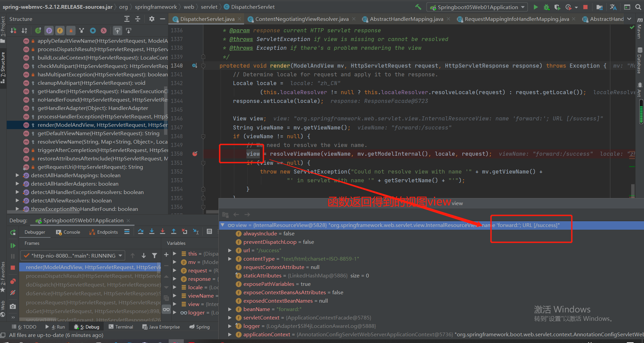Rerun the debug session icon
Viewport: 644px width, 343px height.
click(13, 232)
